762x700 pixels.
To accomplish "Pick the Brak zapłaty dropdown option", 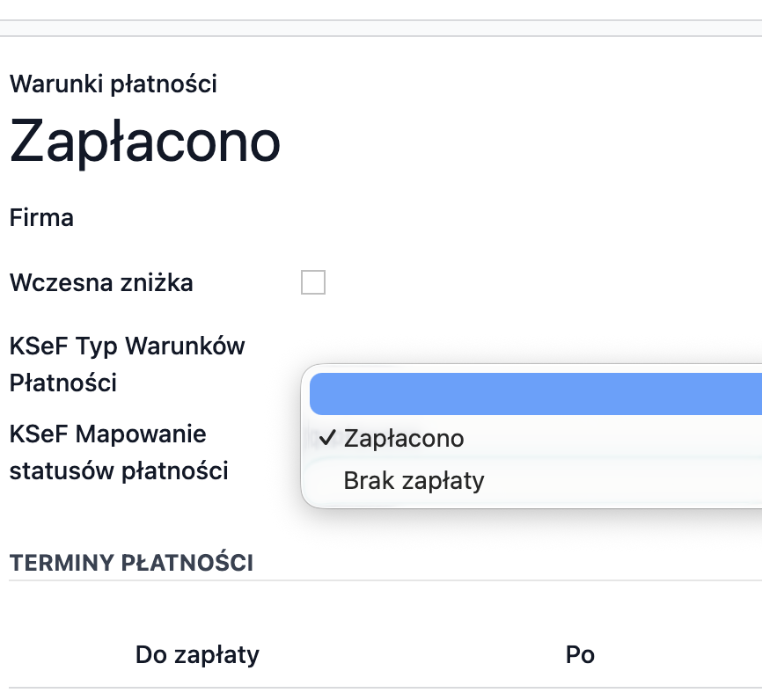I will pos(414,481).
